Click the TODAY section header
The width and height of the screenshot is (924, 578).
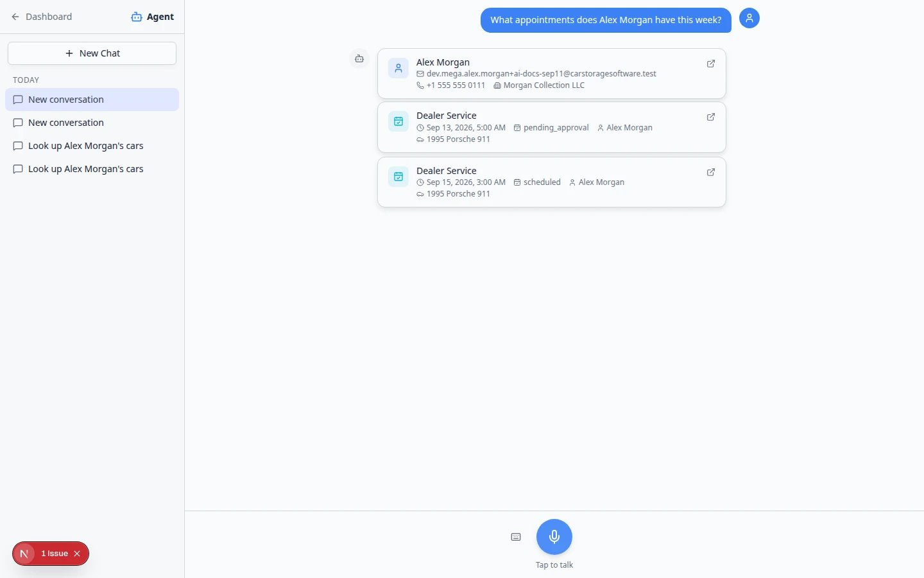coord(26,80)
